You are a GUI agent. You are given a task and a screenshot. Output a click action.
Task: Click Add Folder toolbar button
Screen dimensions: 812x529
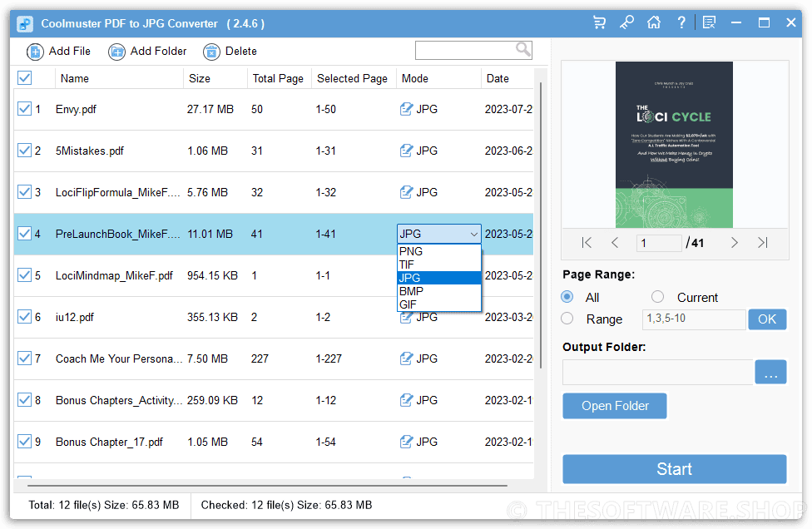coord(147,52)
